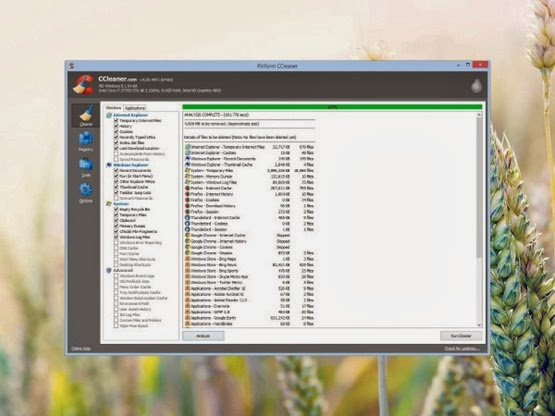Click icon of Thunderbird - Session result row
The image size is (555, 416).
[188, 229]
